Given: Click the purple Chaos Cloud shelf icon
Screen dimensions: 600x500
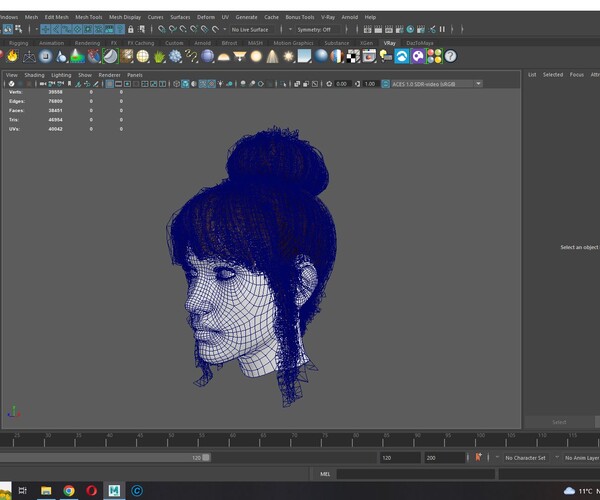Looking at the screenshot, I should (x=418, y=56).
